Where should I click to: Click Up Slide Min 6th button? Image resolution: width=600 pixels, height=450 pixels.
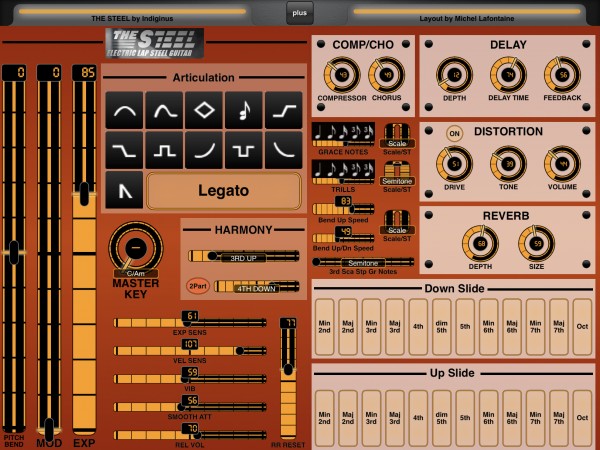(x=489, y=418)
